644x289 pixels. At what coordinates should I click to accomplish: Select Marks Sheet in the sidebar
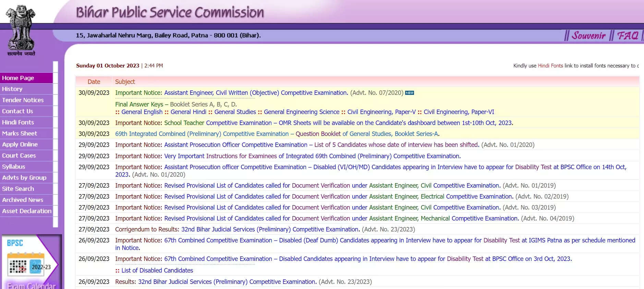coord(27,133)
